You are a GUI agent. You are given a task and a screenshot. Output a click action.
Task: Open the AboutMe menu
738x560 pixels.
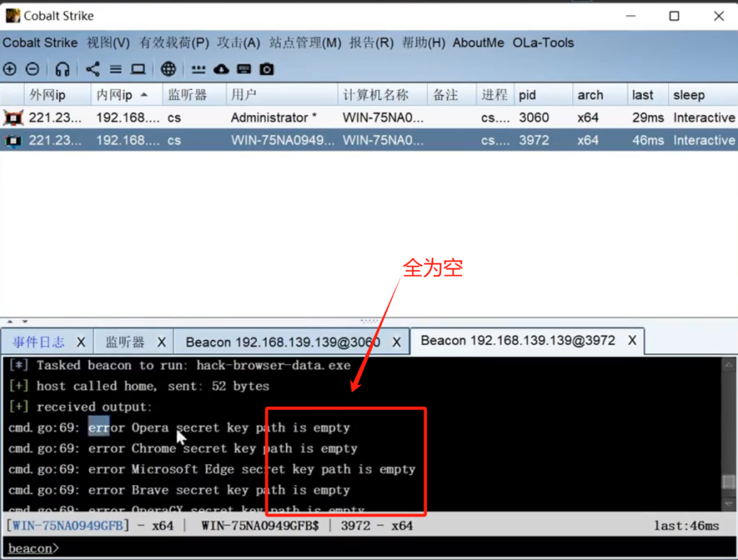click(x=479, y=43)
